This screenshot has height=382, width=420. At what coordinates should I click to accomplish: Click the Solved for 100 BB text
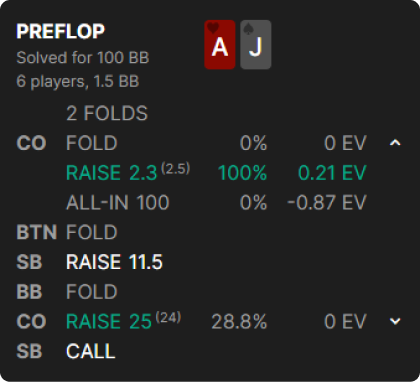[x=83, y=58]
